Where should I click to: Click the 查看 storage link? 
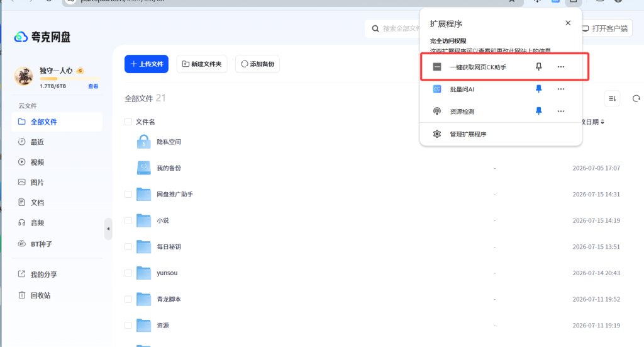[x=93, y=86]
